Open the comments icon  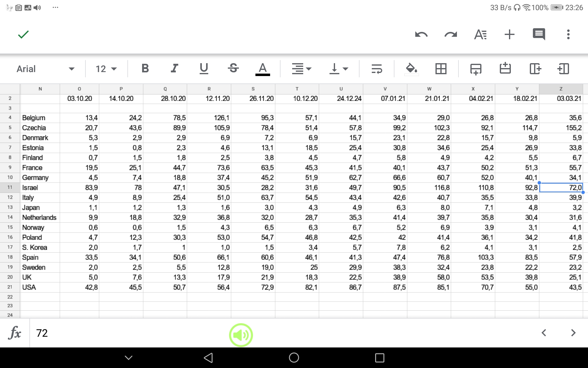tap(539, 34)
